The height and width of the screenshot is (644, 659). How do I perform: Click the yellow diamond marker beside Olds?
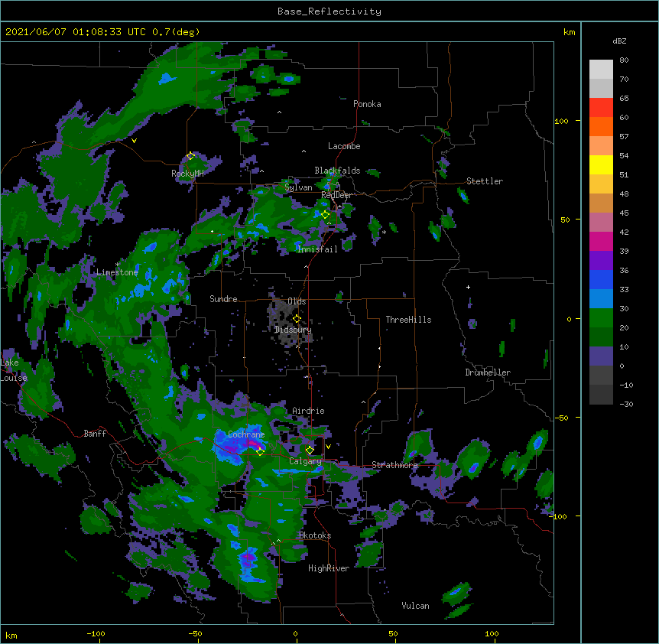tap(297, 319)
